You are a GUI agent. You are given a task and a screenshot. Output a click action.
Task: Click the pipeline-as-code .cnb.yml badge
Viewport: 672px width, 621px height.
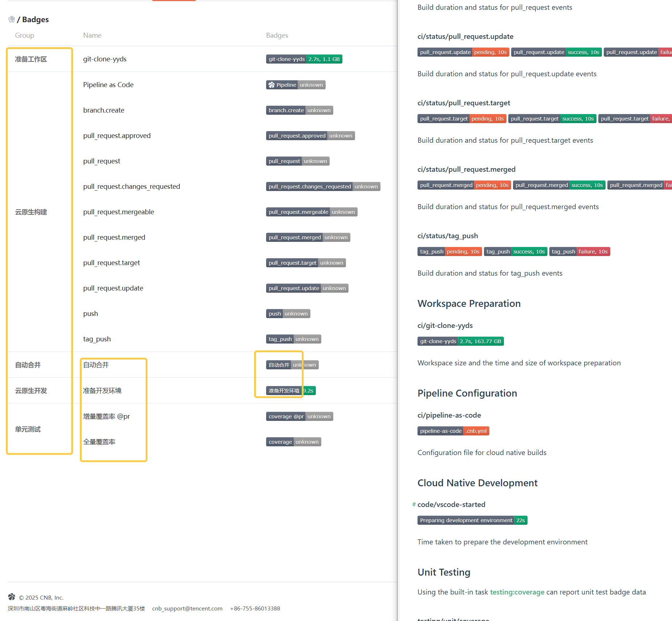click(453, 431)
